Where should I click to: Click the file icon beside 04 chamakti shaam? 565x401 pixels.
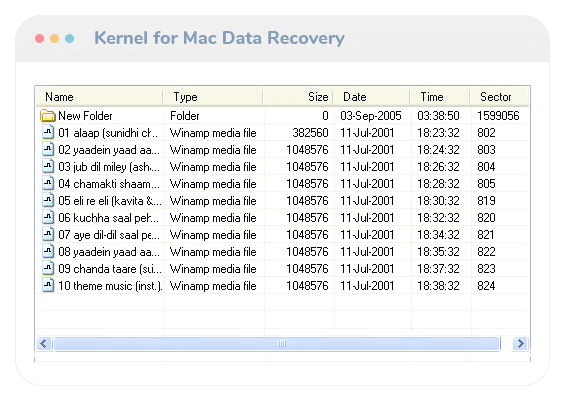tap(48, 183)
